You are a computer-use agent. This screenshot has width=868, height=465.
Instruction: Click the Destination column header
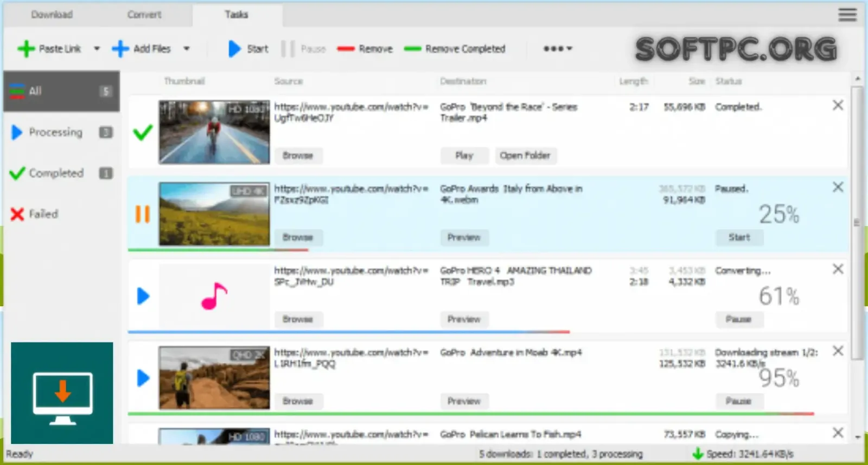[x=463, y=81]
